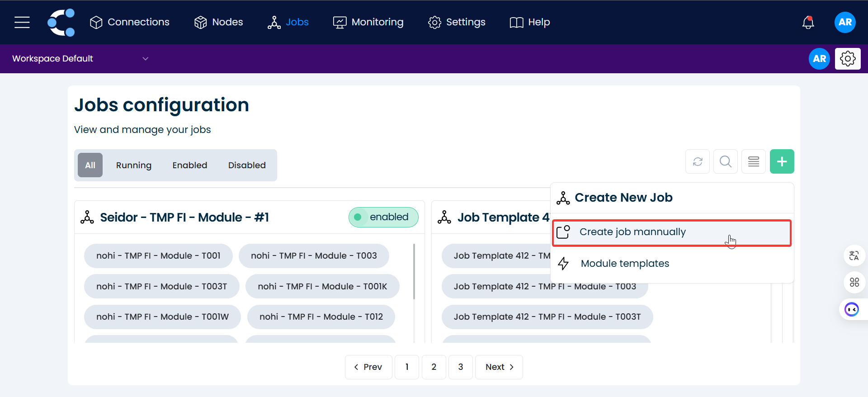Click the notifications bell icon
Viewport: 868px width, 397px height.
pos(808,22)
